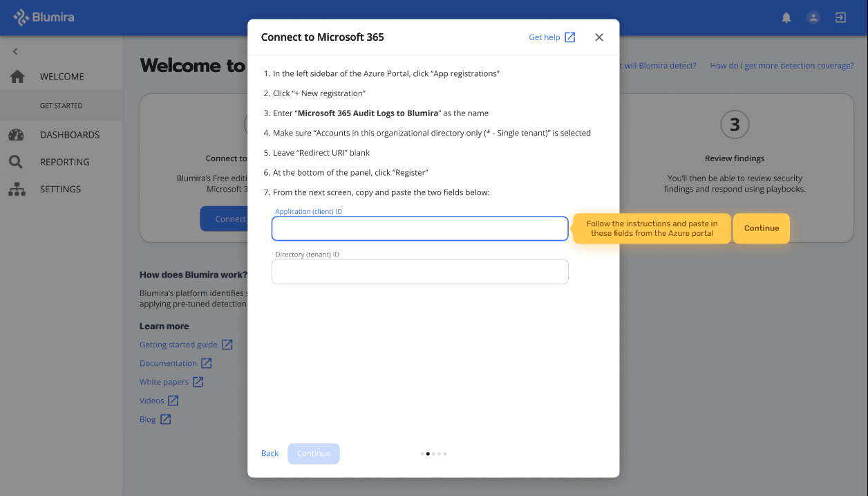Click the 'Learn more' heading
This screenshot has height=496, width=868.
[164, 326]
